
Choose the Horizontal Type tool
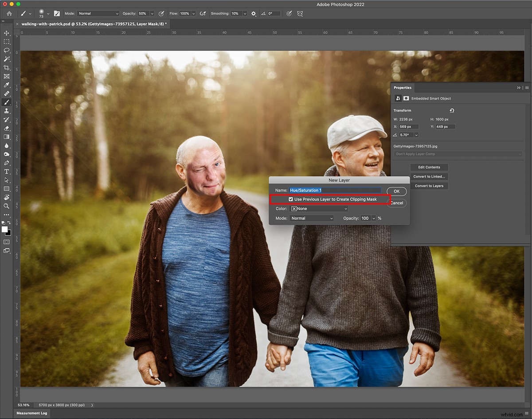click(x=7, y=171)
